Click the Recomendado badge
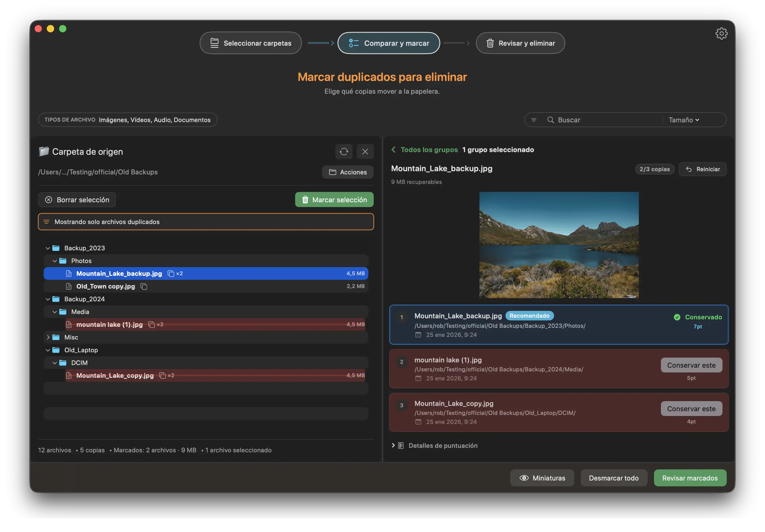Screen dimensions: 765x532 tap(529, 316)
